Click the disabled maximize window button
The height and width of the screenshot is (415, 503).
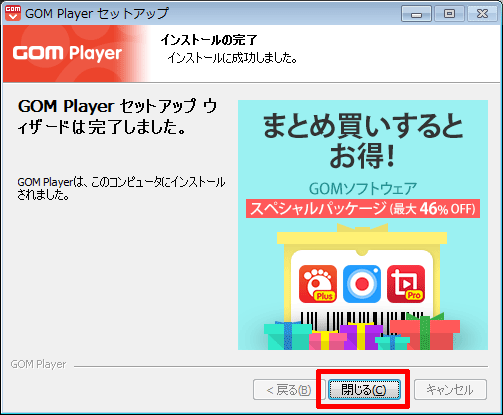tap(449, 14)
